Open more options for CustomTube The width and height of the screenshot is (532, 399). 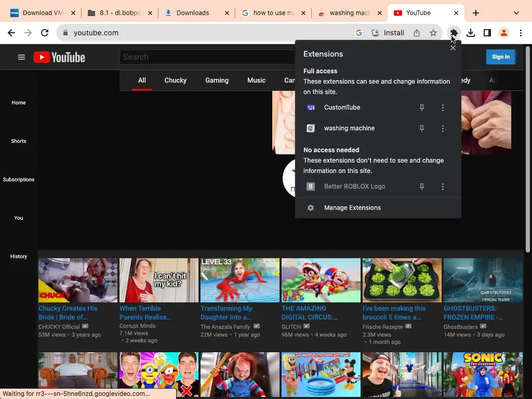point(443,108)
